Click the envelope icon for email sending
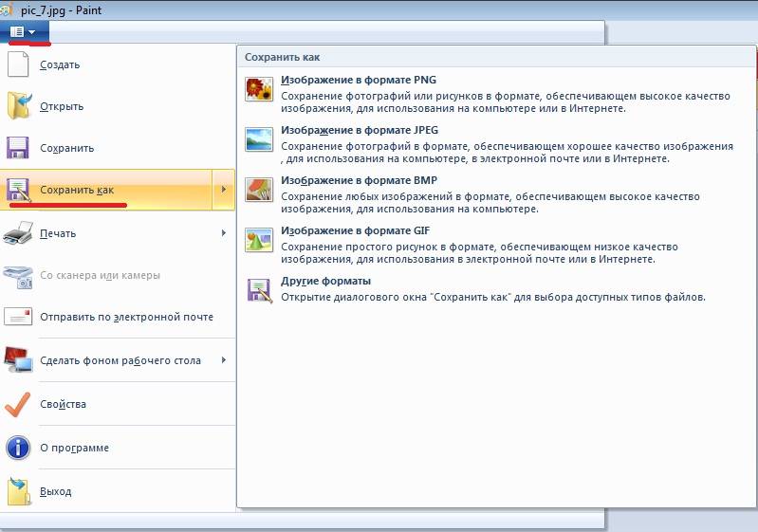Viewport: 758px width, 532px height. point(18,317)
